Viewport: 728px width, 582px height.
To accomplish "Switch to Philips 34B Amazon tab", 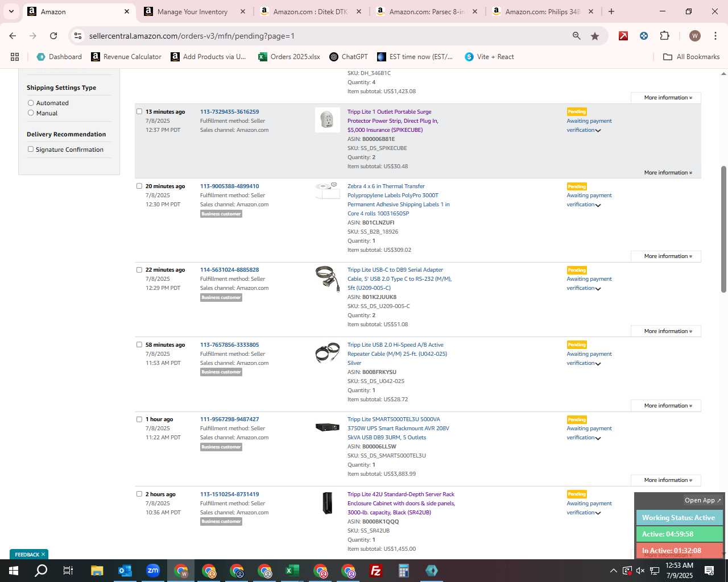I will point(543,11).
